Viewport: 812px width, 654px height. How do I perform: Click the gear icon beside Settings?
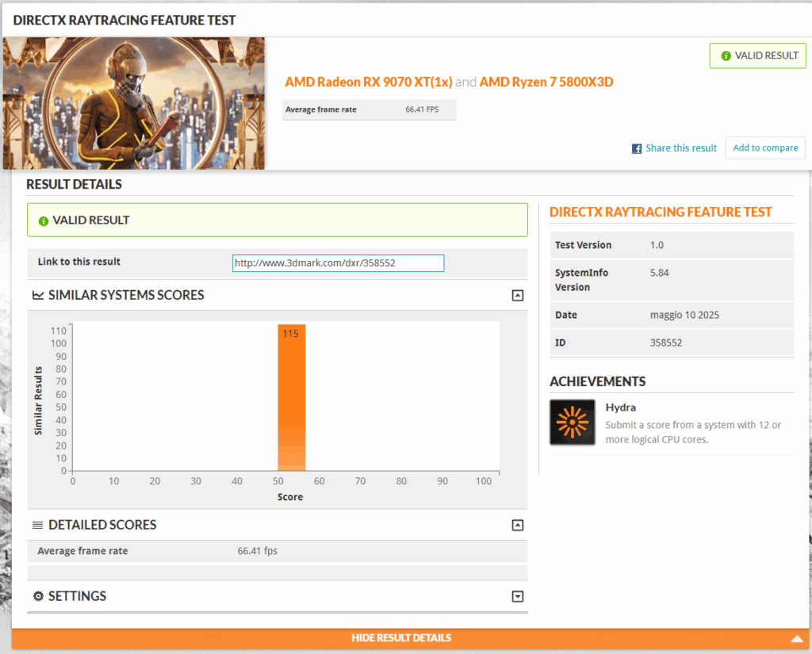point(38,596)
